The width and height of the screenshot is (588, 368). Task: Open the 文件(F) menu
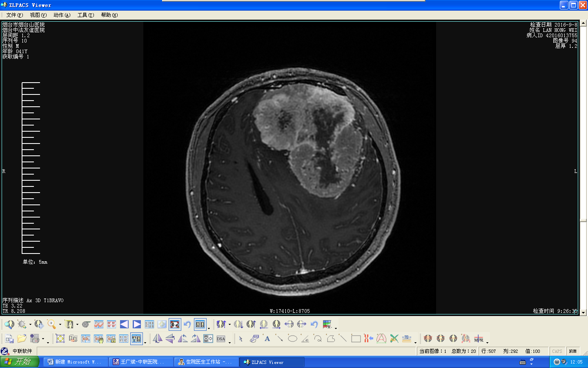(x=14, y=15)
